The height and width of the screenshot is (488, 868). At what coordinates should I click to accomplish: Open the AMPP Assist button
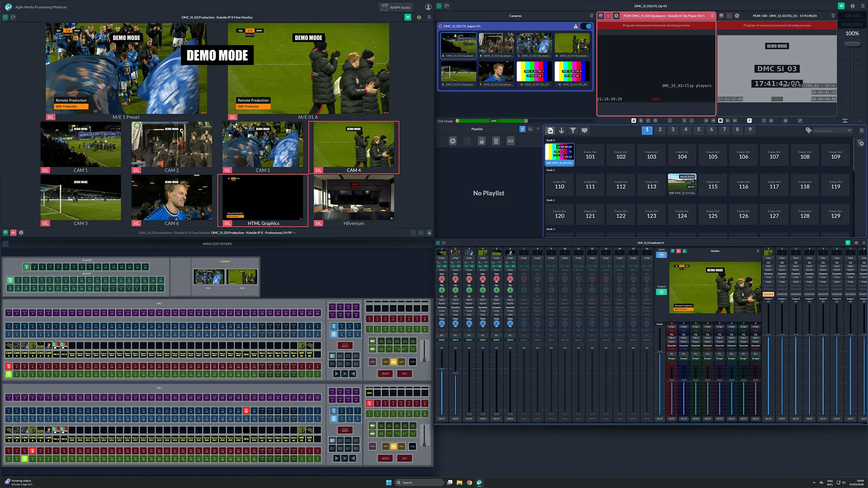click(x=396, y=7)
